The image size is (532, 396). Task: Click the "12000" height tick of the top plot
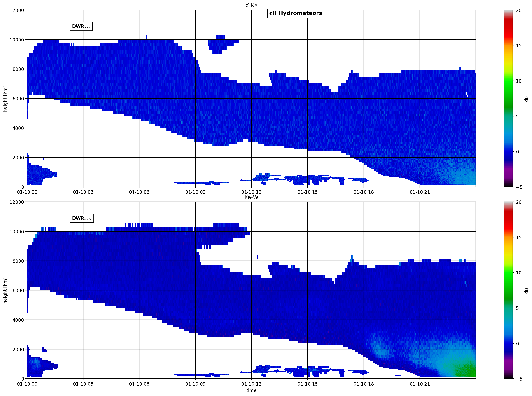pyautogui.click(x=17, y=10)
